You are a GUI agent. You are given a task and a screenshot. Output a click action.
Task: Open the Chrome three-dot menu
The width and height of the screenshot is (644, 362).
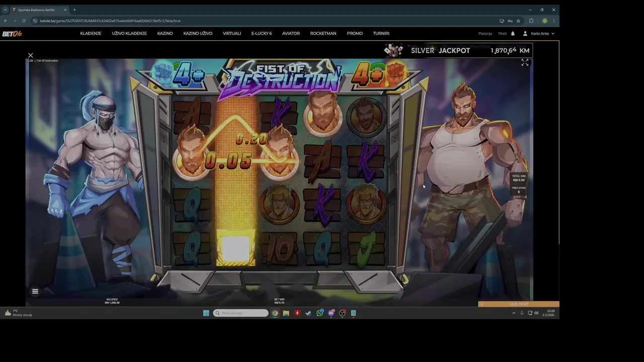[x=554, y=21]
